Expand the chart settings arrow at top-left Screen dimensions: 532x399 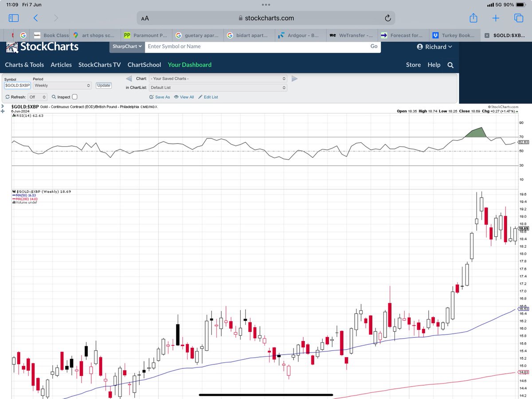tap(3, 106)
